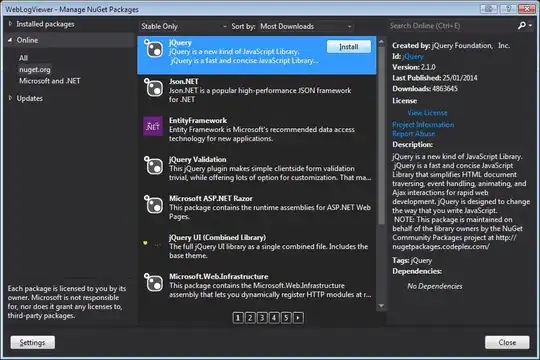
Task: Click the Microsoft ASP.NET Razor package icon
Action: [153, 204]
